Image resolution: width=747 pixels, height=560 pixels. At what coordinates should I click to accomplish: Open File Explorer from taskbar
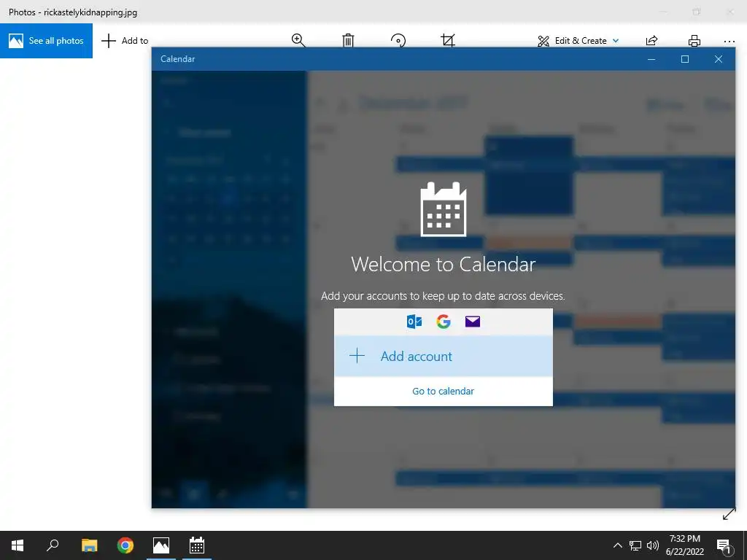coord(89,545)
